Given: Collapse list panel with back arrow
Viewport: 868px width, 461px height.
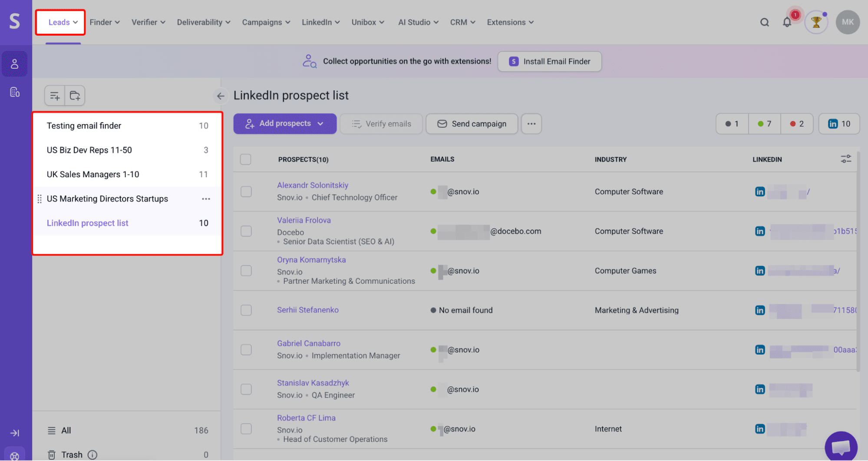Looking at the screenshot, I should pos(221,96).
